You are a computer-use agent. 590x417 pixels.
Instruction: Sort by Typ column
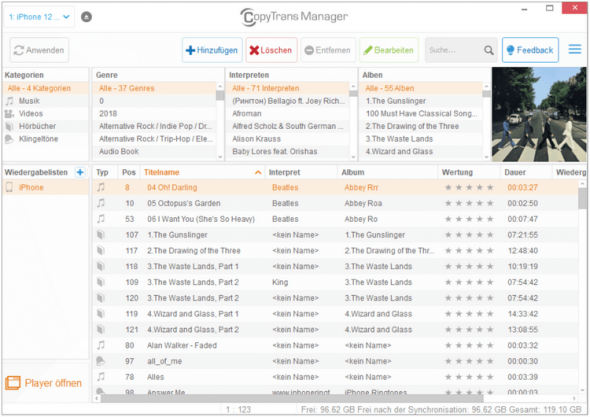[105, 172]
